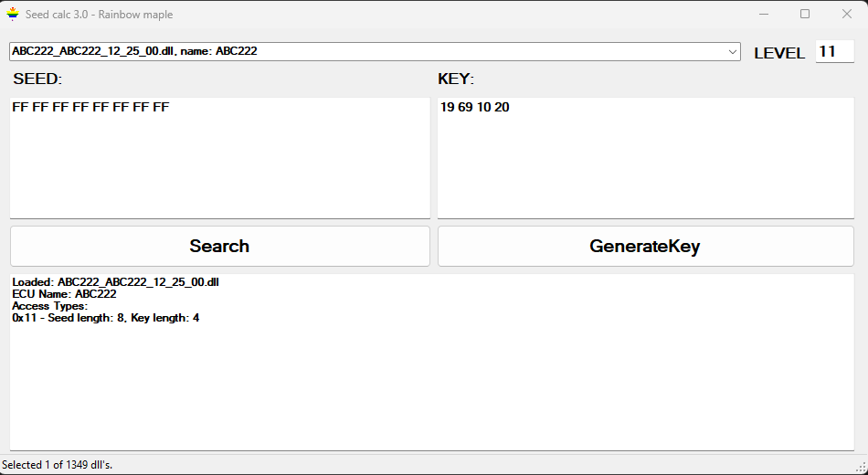Click the "Loaded: ABC222_ABC222_12_25_00.dll" log line

(115, 282)
